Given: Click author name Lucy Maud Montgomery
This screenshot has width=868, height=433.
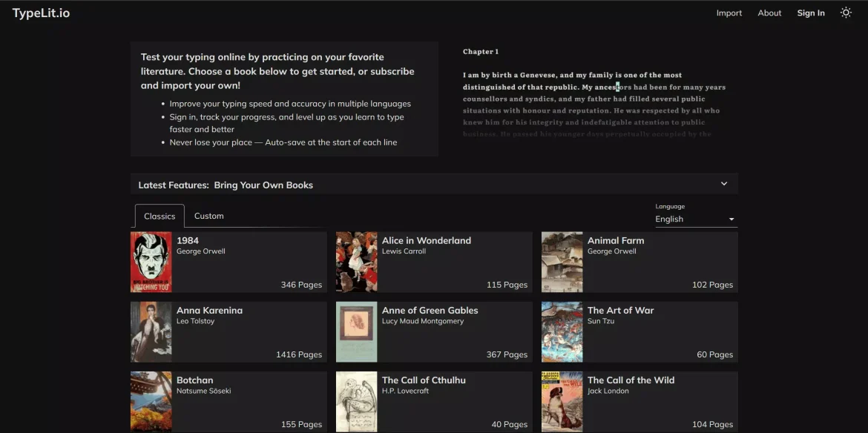Looking at the screenshot, I should pos(423,321).
